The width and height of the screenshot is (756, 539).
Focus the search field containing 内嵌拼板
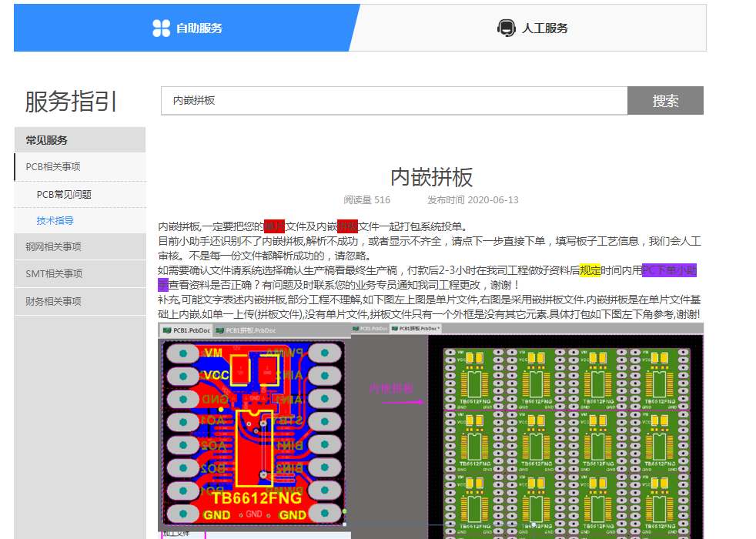click(x=393, y=101)
